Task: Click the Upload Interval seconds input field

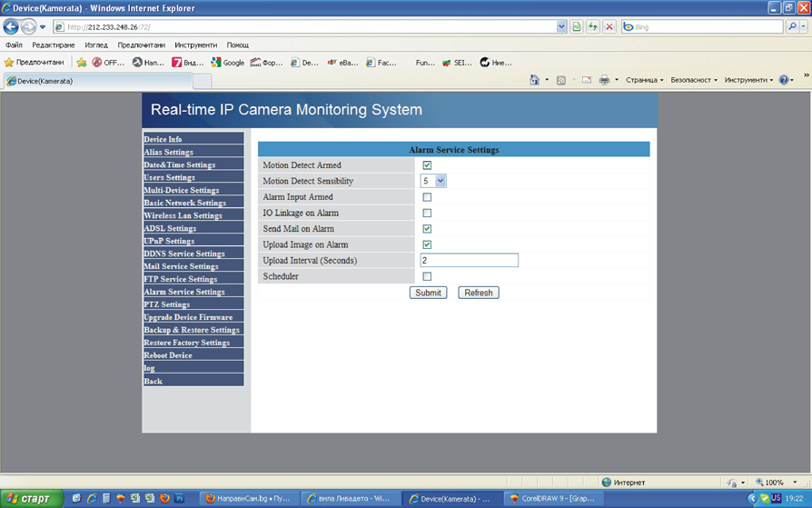Action: [469, 261]
